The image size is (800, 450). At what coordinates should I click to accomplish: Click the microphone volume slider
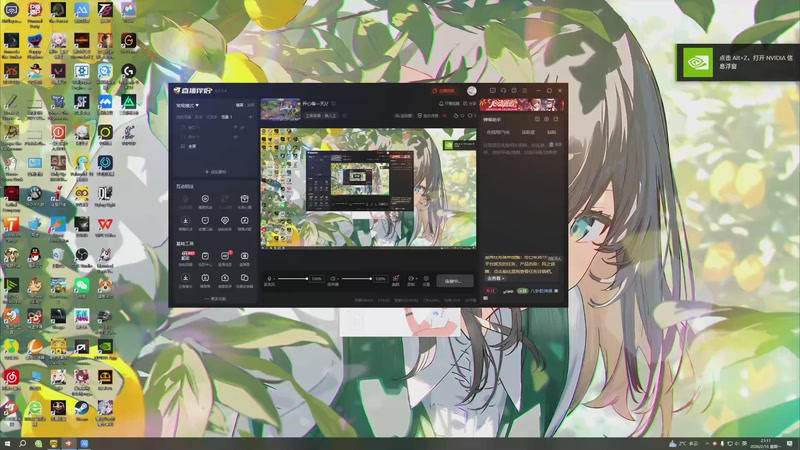(292, 279)
